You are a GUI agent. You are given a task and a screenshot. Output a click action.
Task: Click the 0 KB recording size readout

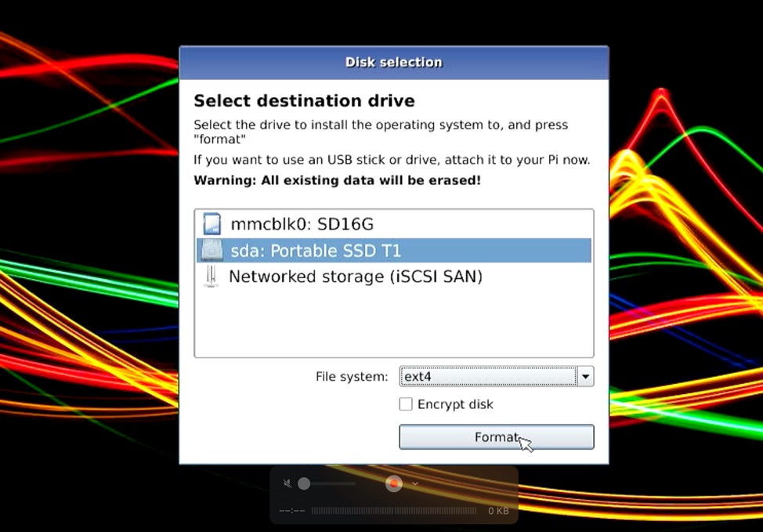498,511
